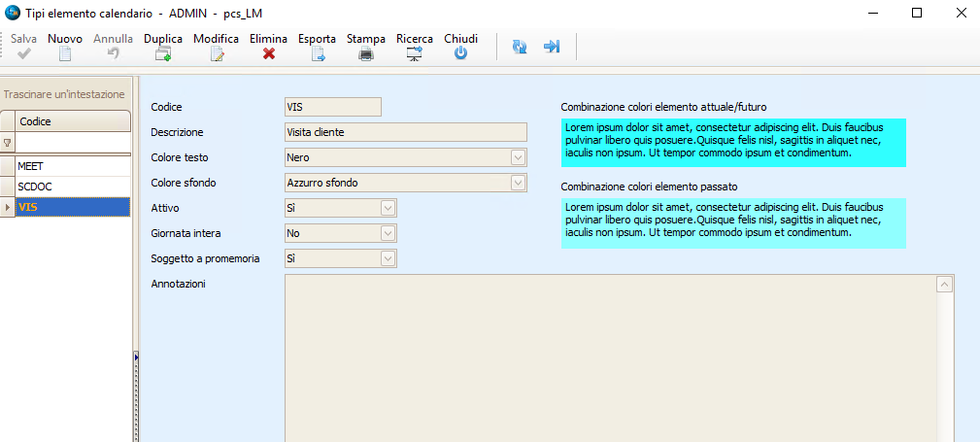Image resolution: width=980 pixels, height=442 pixels.
Task: Click the current/future color preview box
Action: click(733, 142)
